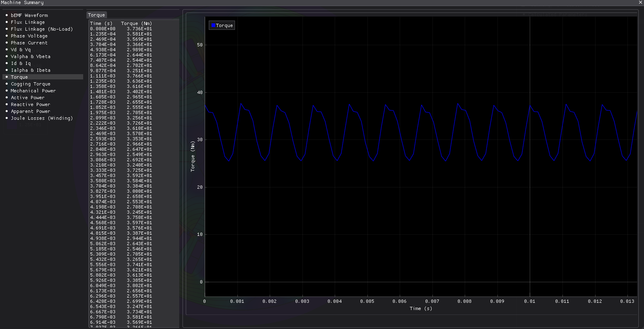This screenshot has height=329, width=644.
Task: Select the table row for time 5.556E-03
Action: coord(121,264)
